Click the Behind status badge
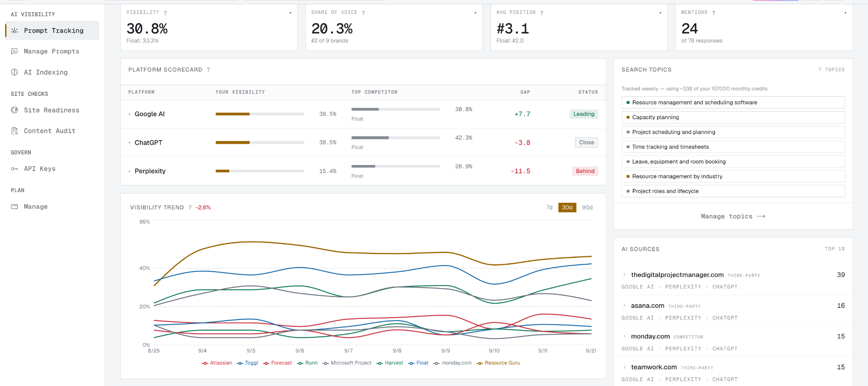The width and height of the screenshot is (868, 386). point(585,171)
